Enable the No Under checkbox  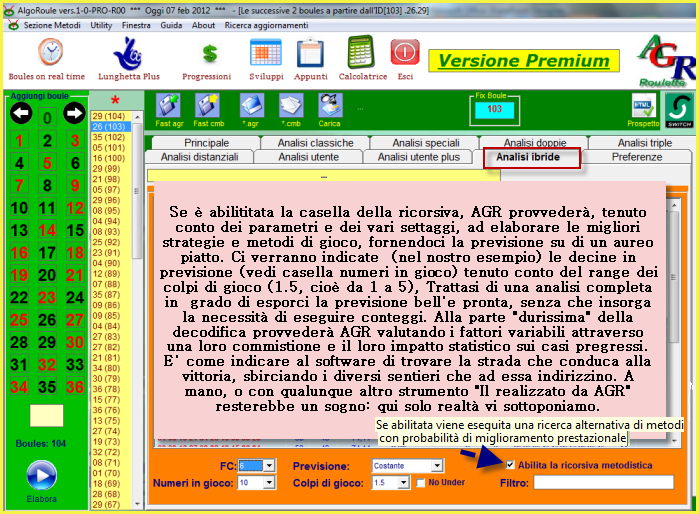coord(420,483)
